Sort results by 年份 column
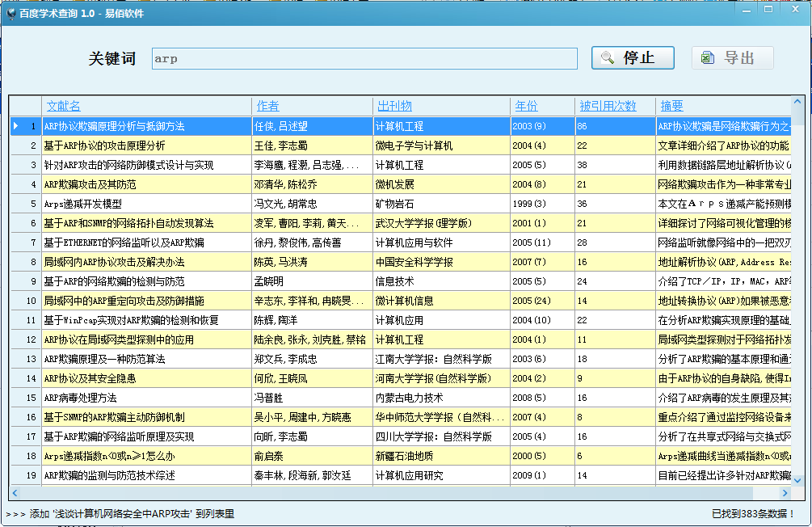This screenshot has height=527, width=812. click(526, 106)
